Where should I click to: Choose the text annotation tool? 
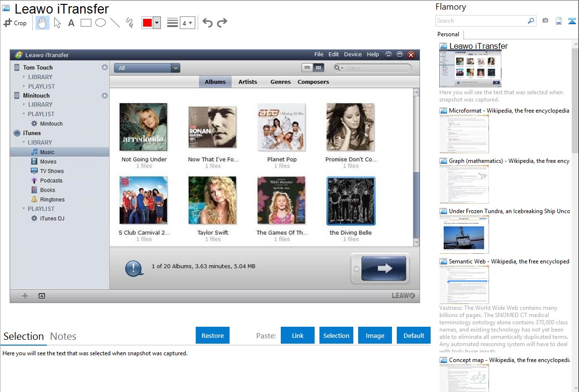point(71,23)
